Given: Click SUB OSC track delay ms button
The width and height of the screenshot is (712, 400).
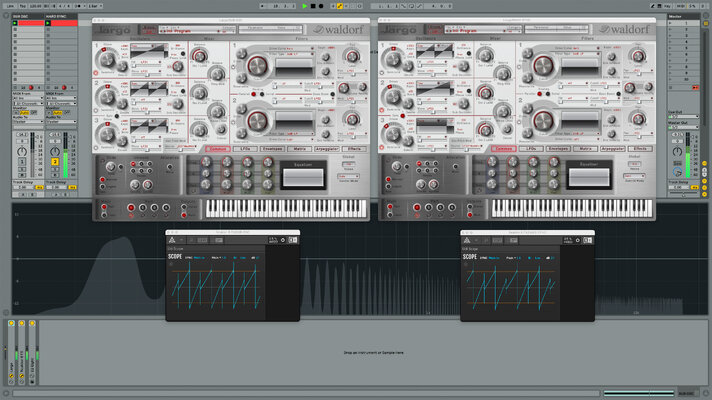Looking at the screenshot, I should [x=39, y=187].
